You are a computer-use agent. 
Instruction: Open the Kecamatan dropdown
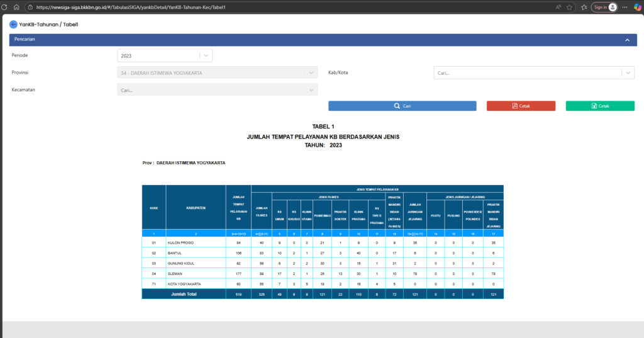coord(218,90)
